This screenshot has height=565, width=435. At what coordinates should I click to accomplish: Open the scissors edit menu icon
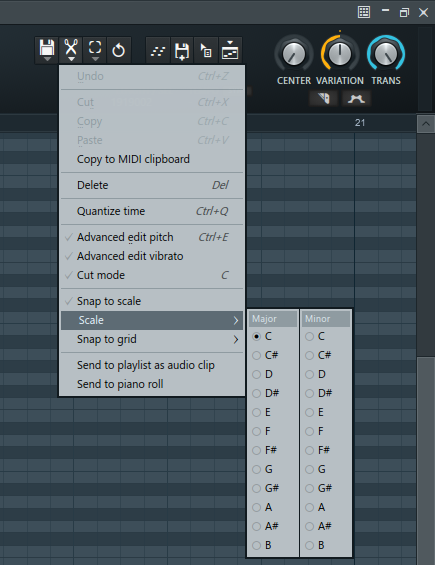(x=71, y=49)
